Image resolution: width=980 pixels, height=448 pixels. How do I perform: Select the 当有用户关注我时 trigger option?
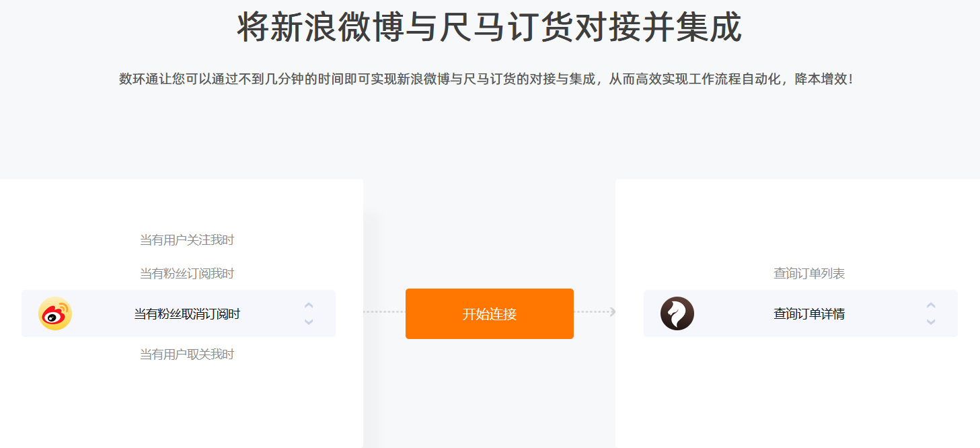(187, 240)
